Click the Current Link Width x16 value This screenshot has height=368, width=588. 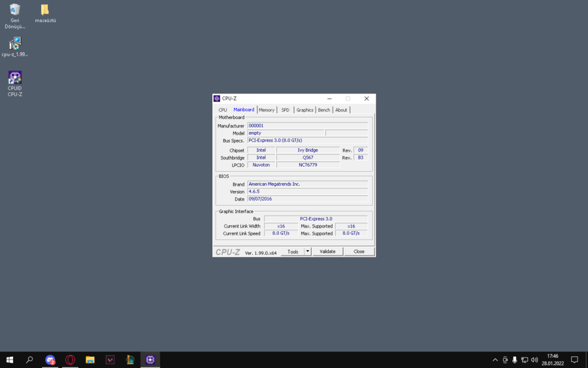click(281, 226)
